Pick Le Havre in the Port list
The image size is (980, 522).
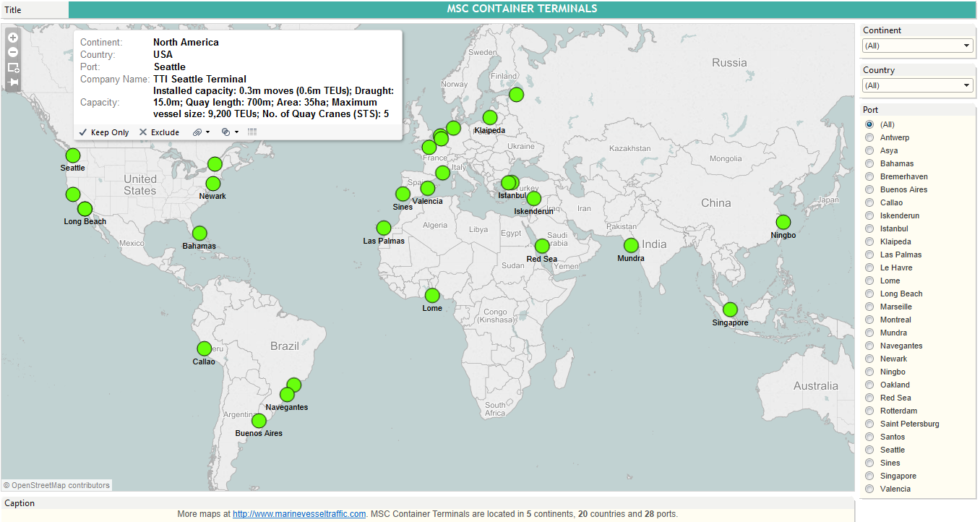tap(869, 268)
